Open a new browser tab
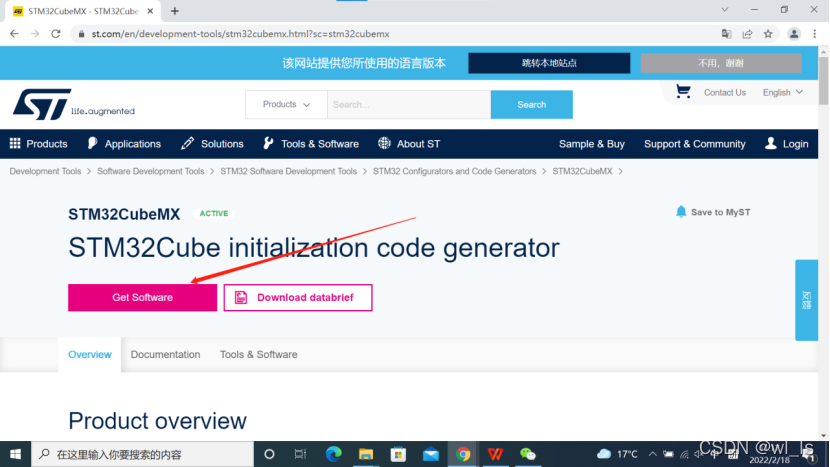Viewport: 830px width, 467px height. click(175, 11)
